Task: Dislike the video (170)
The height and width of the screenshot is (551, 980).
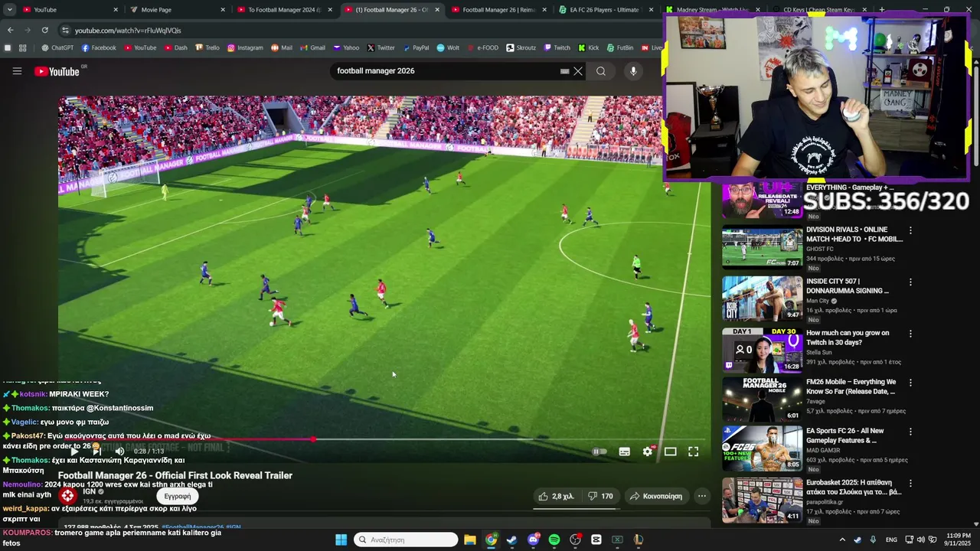Action: (600, 496)
